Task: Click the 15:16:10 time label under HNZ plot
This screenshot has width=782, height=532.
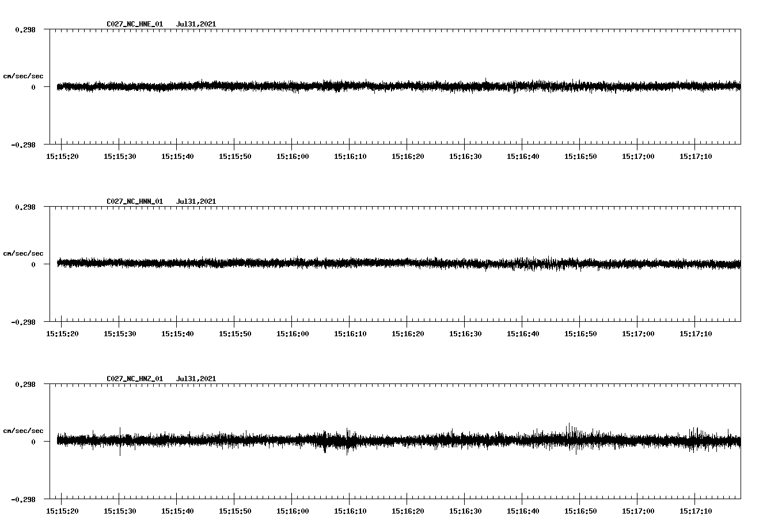Action: point(350,511)
